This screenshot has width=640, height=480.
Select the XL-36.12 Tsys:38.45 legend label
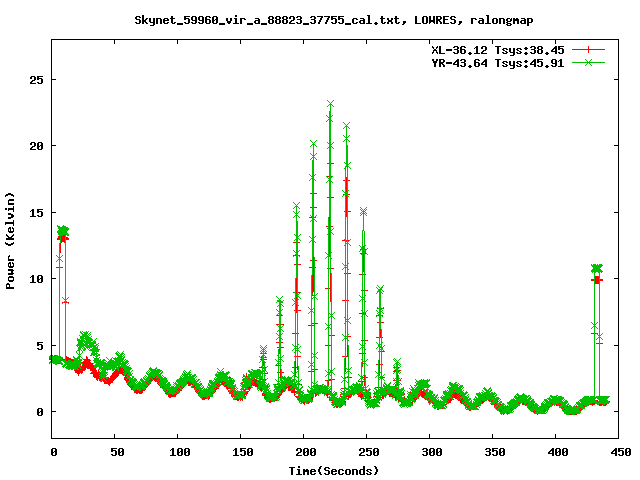tap(498, 50)
